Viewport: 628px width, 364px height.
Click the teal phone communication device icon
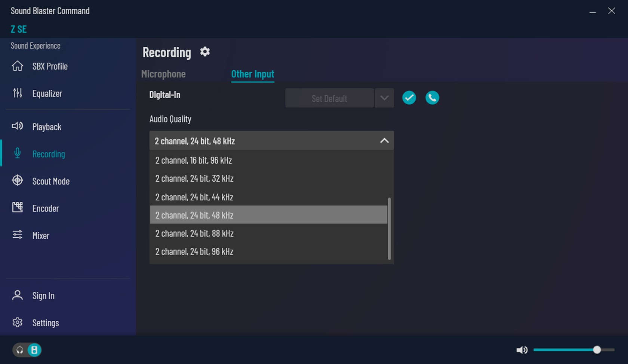click(x=432, y=98)
